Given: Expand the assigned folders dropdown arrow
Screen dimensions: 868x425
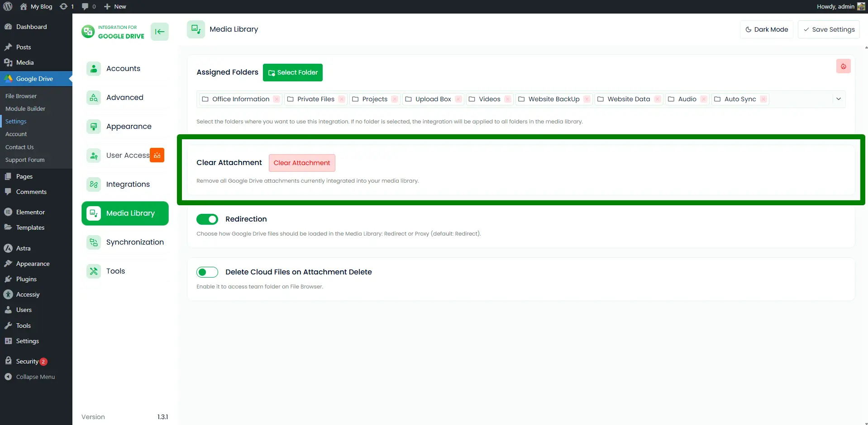Looking at the screenshot, I should click(838, 99).
